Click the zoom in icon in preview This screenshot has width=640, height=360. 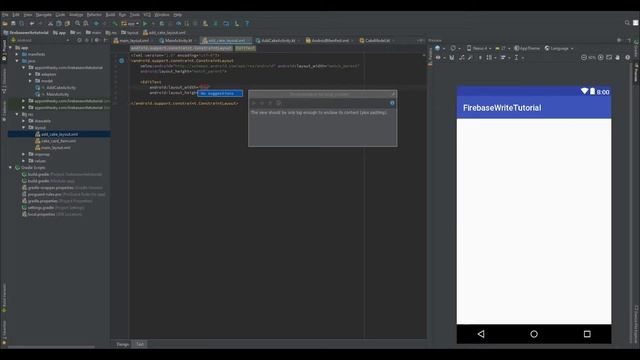[x=601, y=58]
